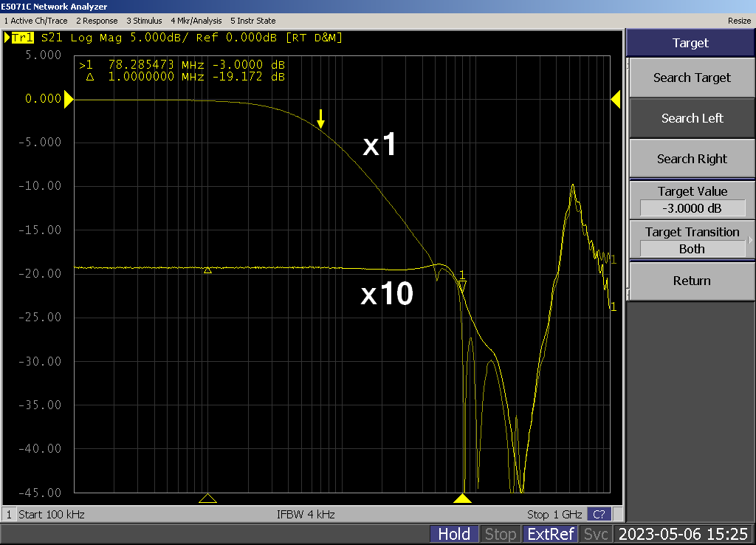
Task: Toggle the ExtRef status indicator
Action: (x=549, y=534)
